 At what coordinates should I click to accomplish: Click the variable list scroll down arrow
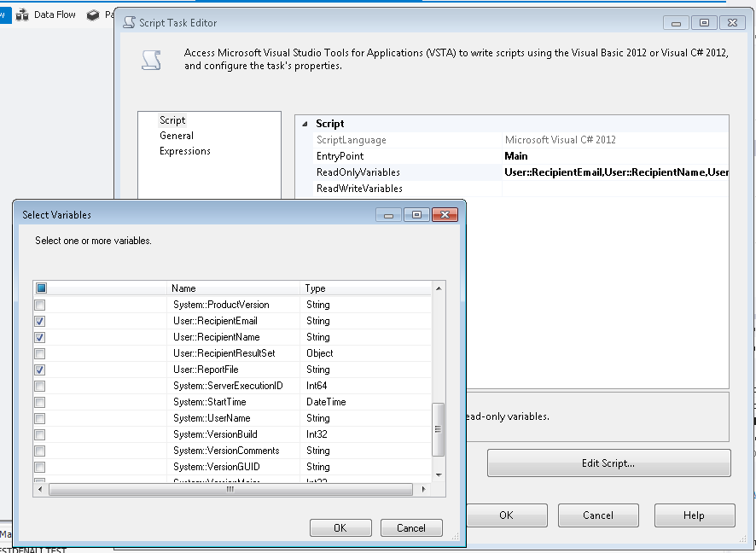coord(439,474)
